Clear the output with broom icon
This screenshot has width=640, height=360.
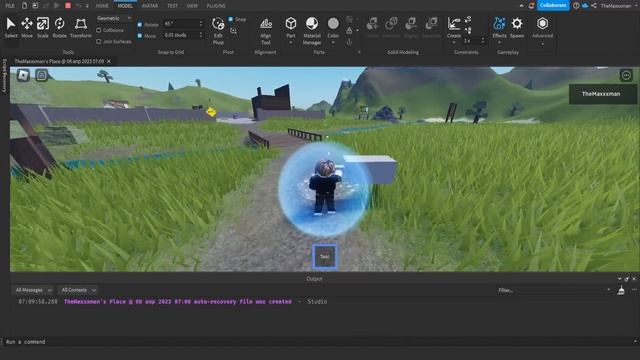coord(621,290)
